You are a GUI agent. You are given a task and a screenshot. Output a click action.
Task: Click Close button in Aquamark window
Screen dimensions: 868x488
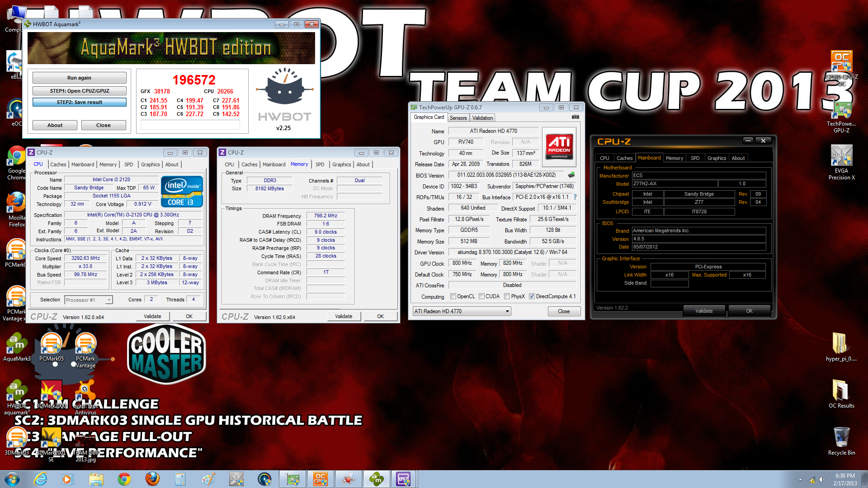(x=103, y=125)
